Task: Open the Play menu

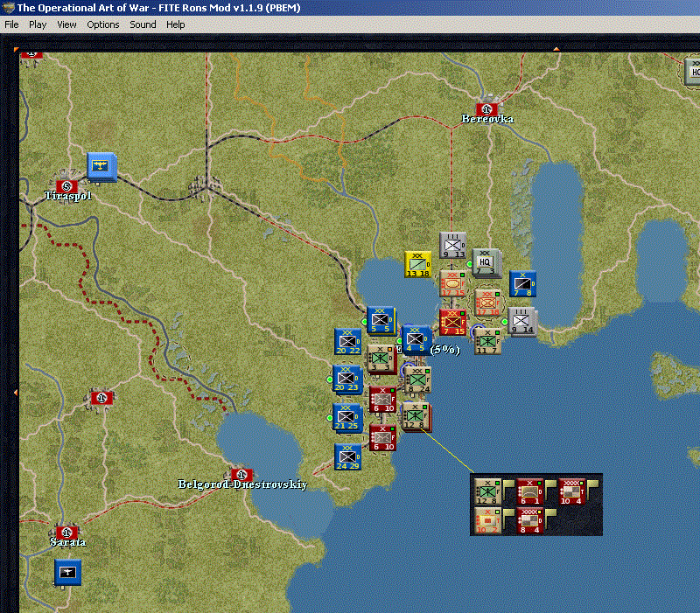Action: pos(38,24)
